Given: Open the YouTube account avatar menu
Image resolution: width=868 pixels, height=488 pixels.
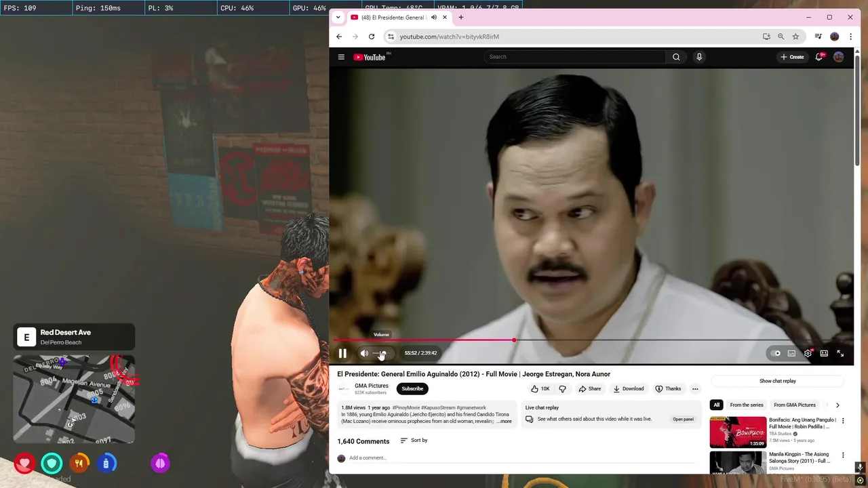Looking at the screenshot, I should tap(839, 57).
